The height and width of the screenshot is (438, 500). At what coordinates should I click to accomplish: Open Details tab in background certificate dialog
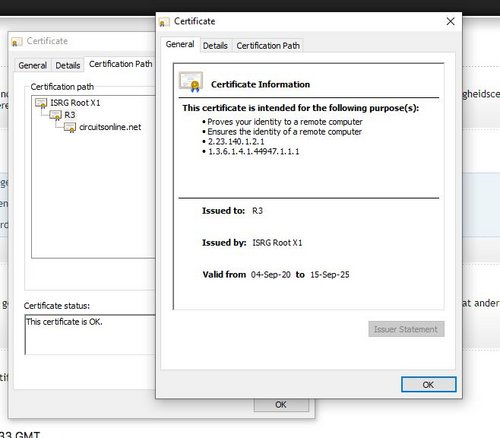pyautogui.click(x=68, y=65)
